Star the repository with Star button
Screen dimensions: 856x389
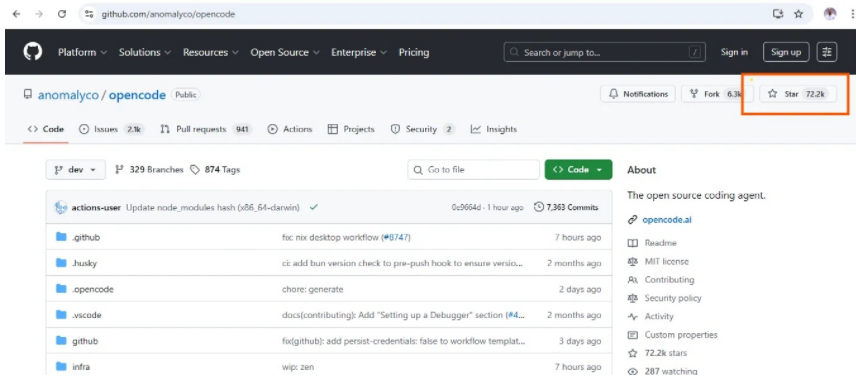[798, 94]
